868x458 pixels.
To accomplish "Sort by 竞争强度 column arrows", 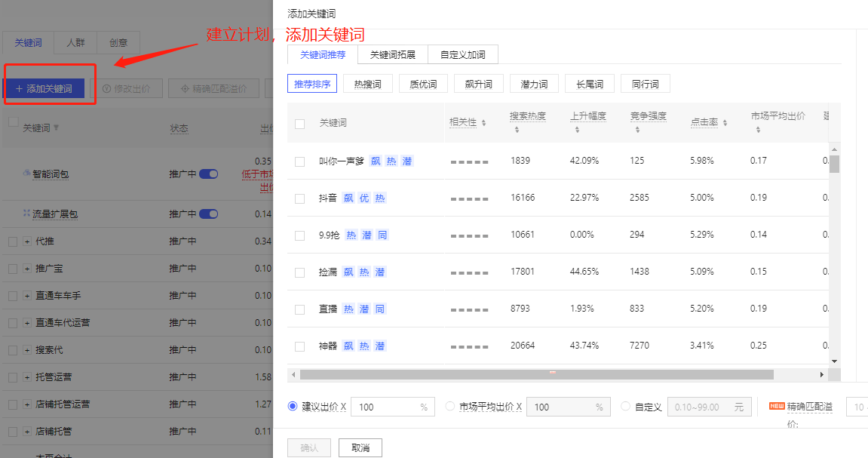I will tap(637, 130).
